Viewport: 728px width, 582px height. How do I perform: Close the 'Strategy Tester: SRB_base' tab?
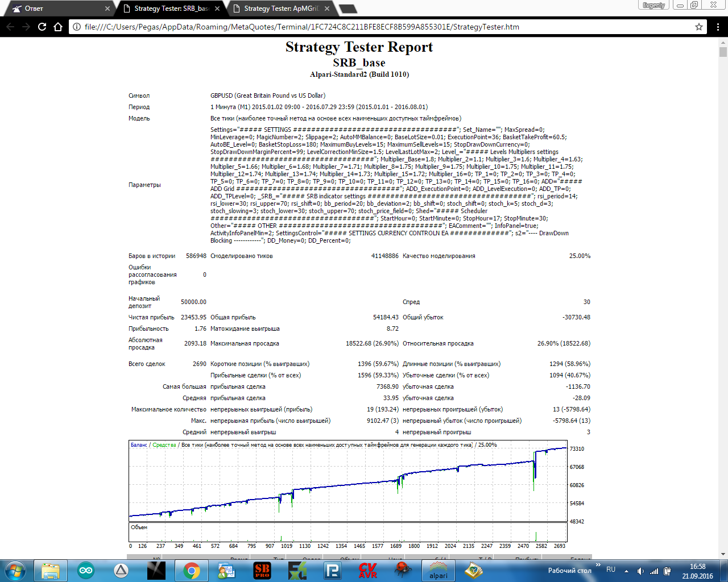point(217,9)
